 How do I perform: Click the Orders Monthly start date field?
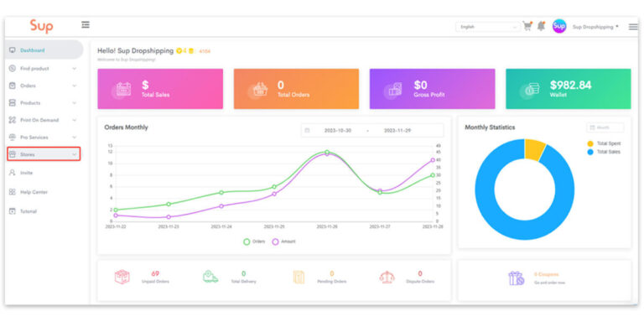point(337,130)
